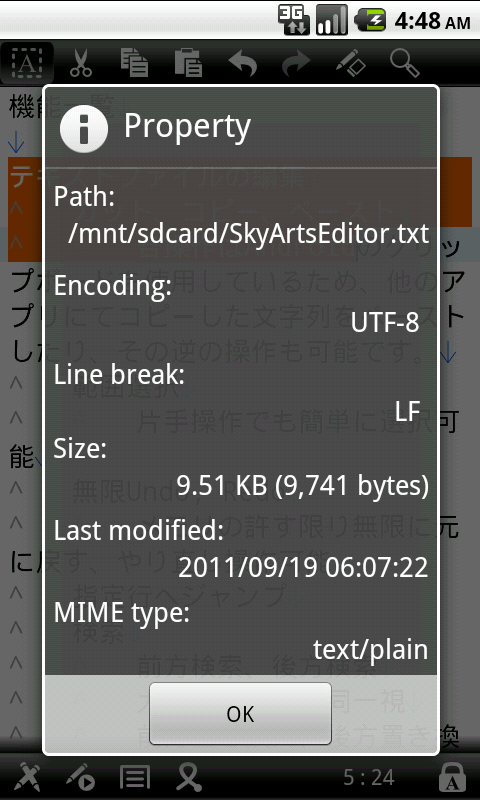Tap the 3G data indicator in the status bar
The image size is (480, 800).
294,20
